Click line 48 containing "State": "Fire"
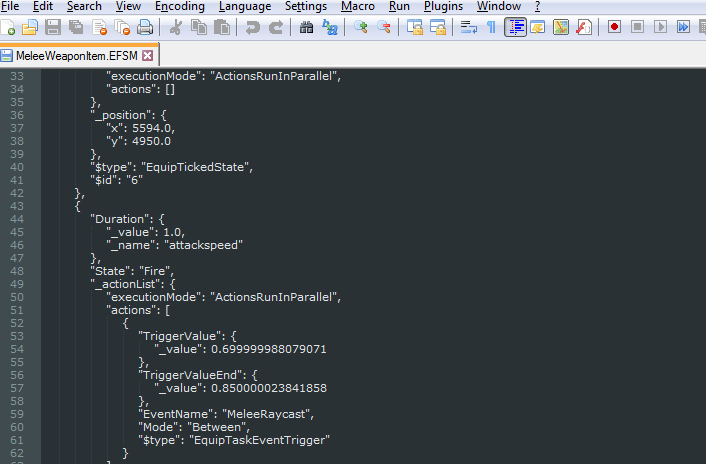Image resolution: width=706 pixels, height=464 pixels. tap(132, 270)
